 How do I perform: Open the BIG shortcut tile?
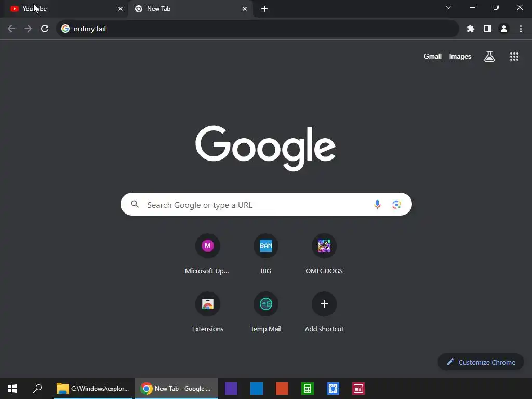coord(265,255)
